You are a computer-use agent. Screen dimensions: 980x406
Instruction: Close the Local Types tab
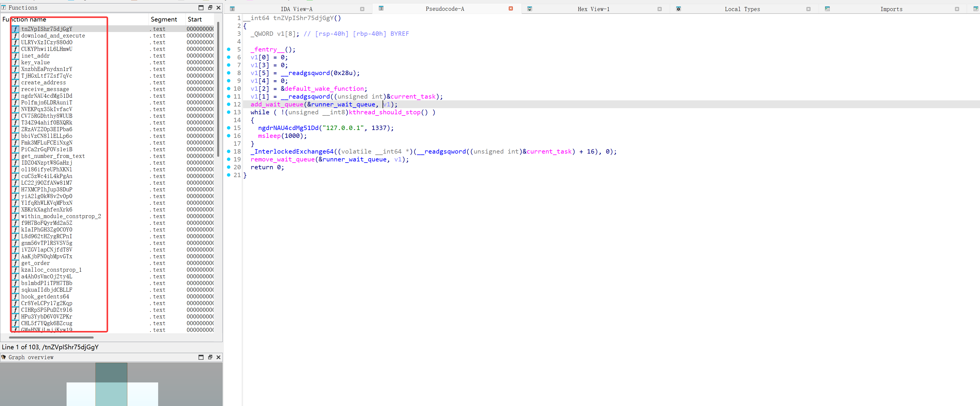808,9
